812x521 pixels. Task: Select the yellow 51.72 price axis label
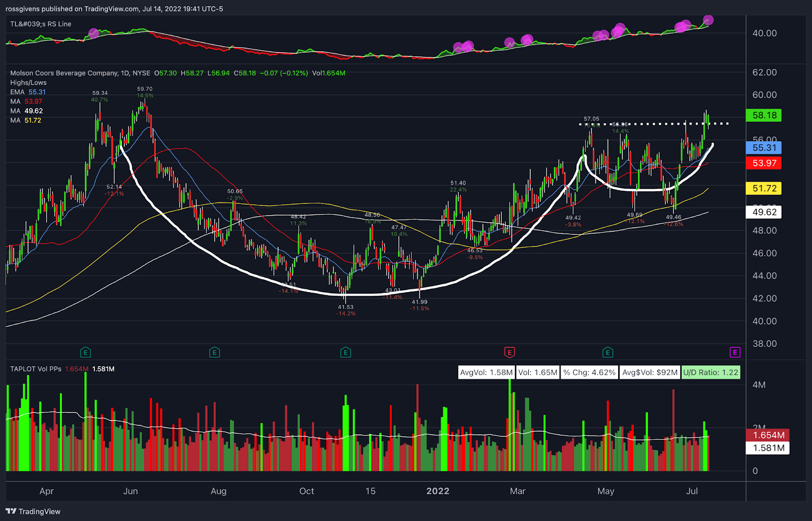click(x=764, y=188)
